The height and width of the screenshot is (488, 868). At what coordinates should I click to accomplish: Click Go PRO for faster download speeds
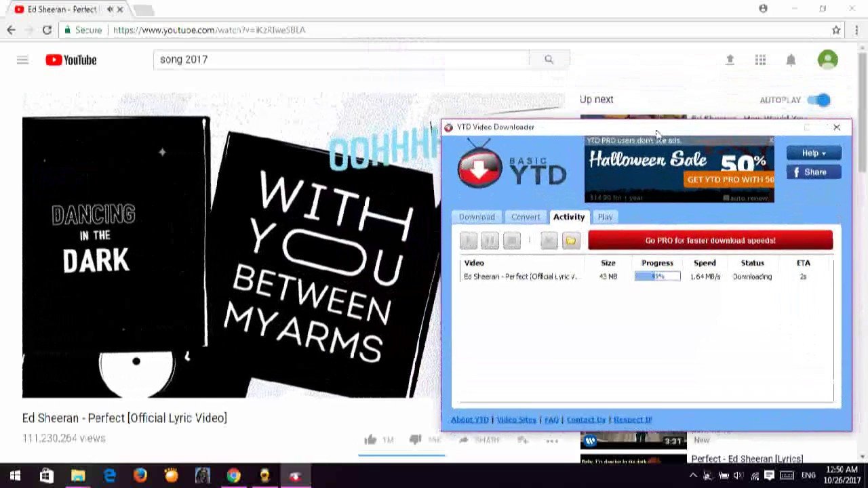(710, 241)
